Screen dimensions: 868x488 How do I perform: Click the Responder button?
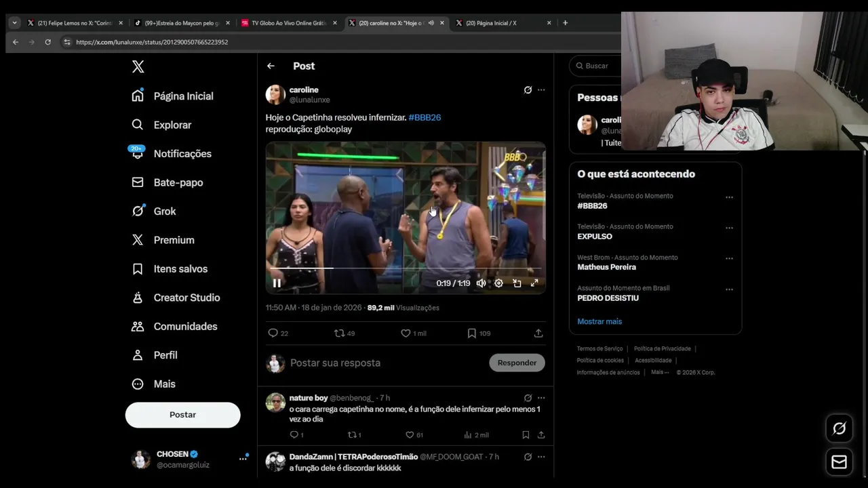[517, 363]
